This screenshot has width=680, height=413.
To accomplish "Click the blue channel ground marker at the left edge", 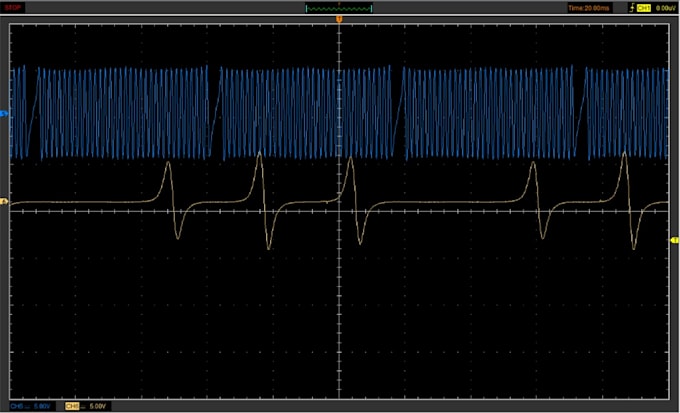I will click(x=5, y=114).
